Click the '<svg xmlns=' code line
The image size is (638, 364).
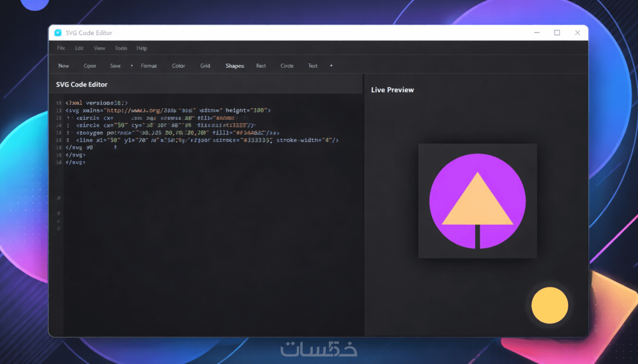(168, 110)
